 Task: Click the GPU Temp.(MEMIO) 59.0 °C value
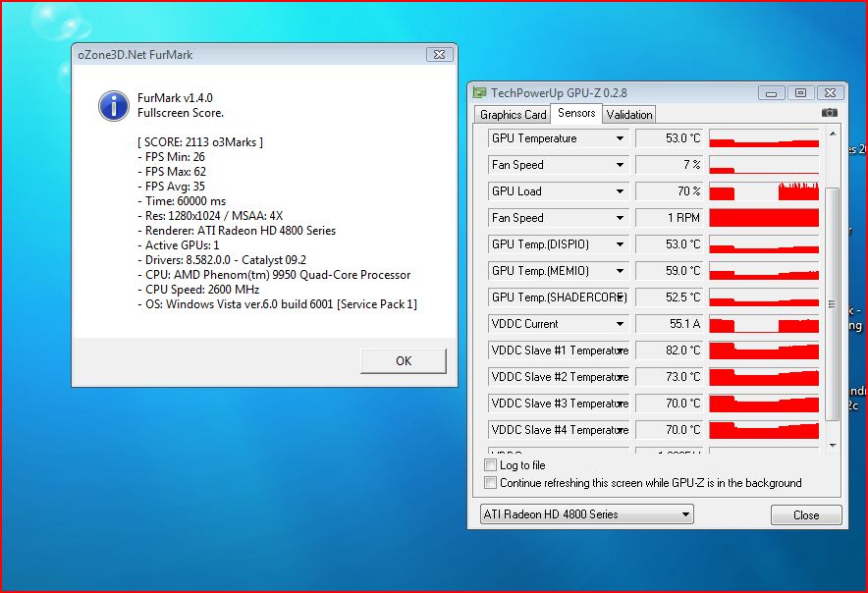click(x=670, y=271)
